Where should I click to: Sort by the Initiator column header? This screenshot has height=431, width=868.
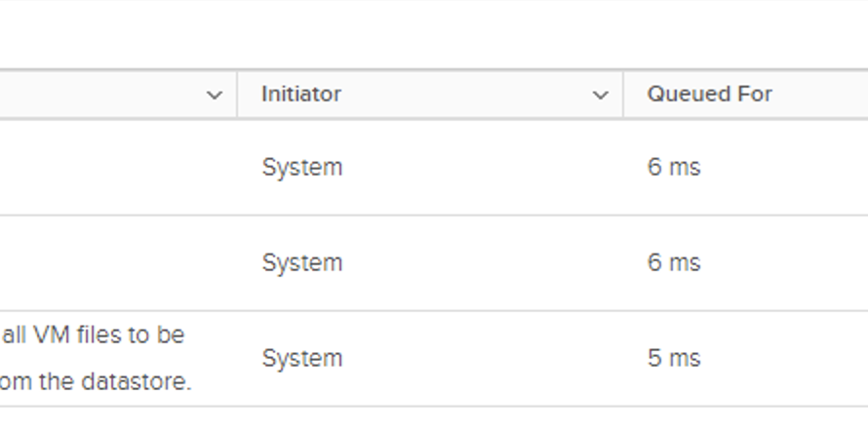(x=301, y=95)
